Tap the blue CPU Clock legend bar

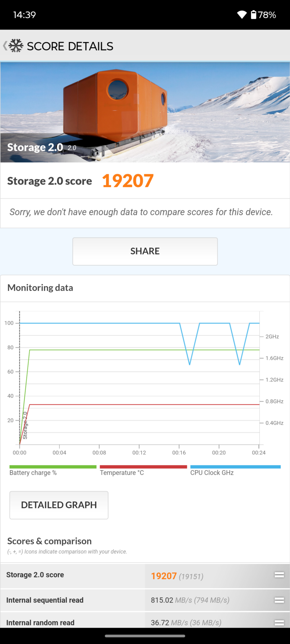tap(235, 467)
